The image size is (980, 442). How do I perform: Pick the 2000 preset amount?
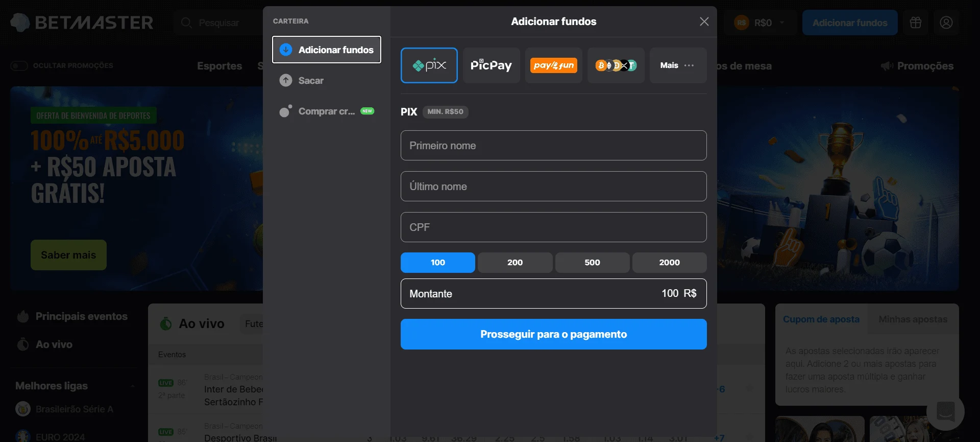[669, 263]
